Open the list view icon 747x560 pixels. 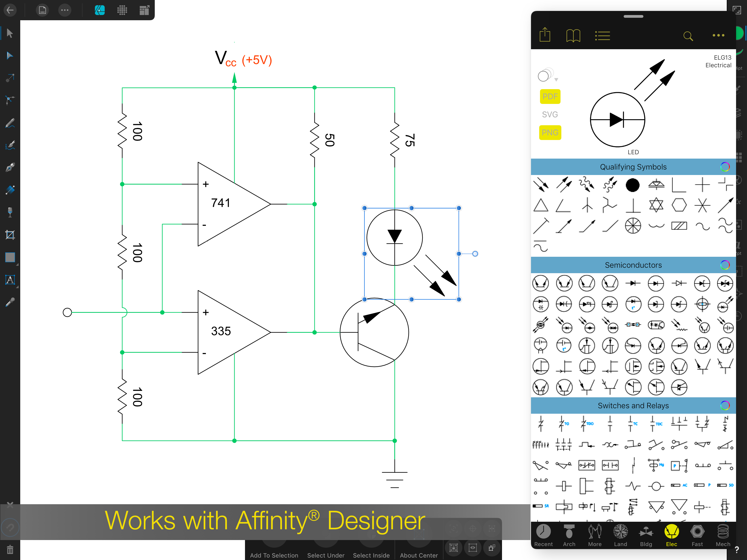click(x=602, y=36)
